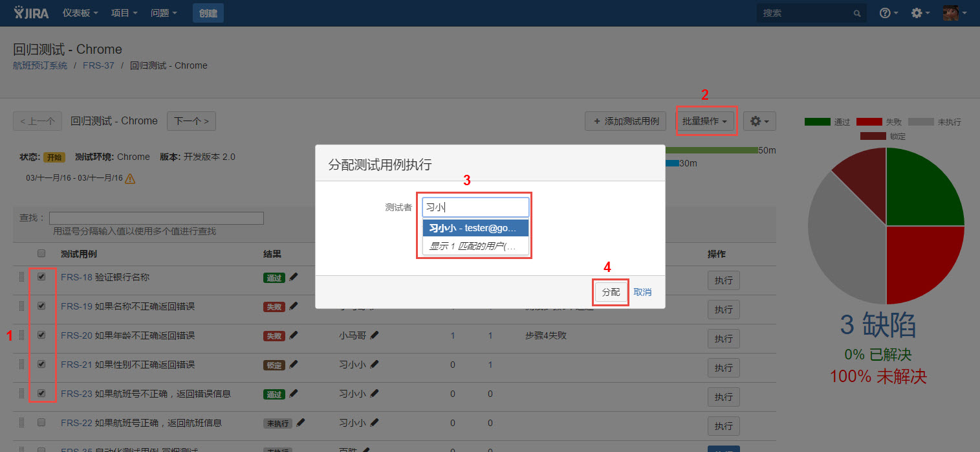
Task: Click the 开始 status lozenge
Action: tap(54, 157)
